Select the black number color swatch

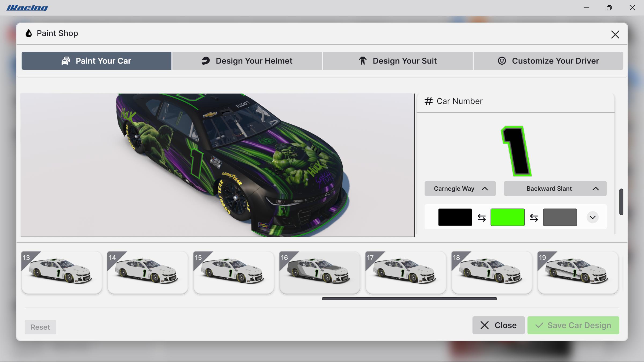tap(455, 217)
